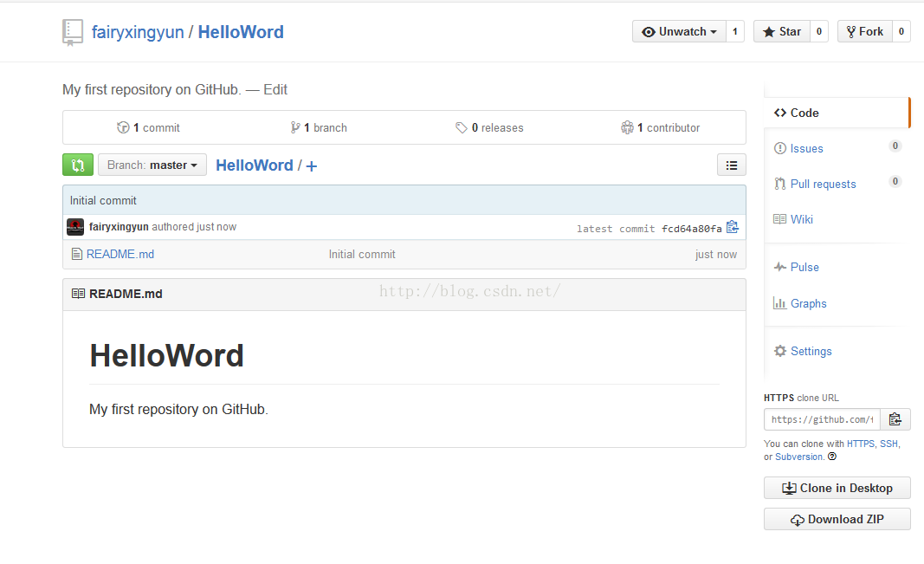The image size is (924, 564).
Task: Open the Pulse page in sidebar
Action: 804,268
